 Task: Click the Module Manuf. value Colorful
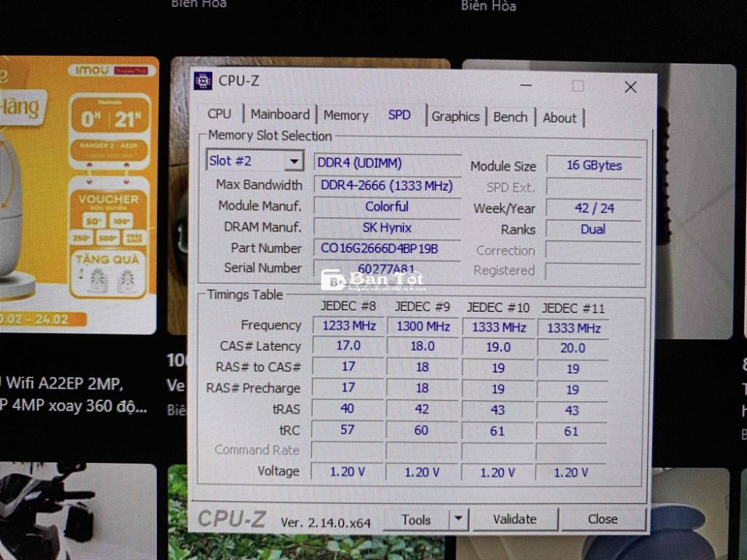(387, 207)
